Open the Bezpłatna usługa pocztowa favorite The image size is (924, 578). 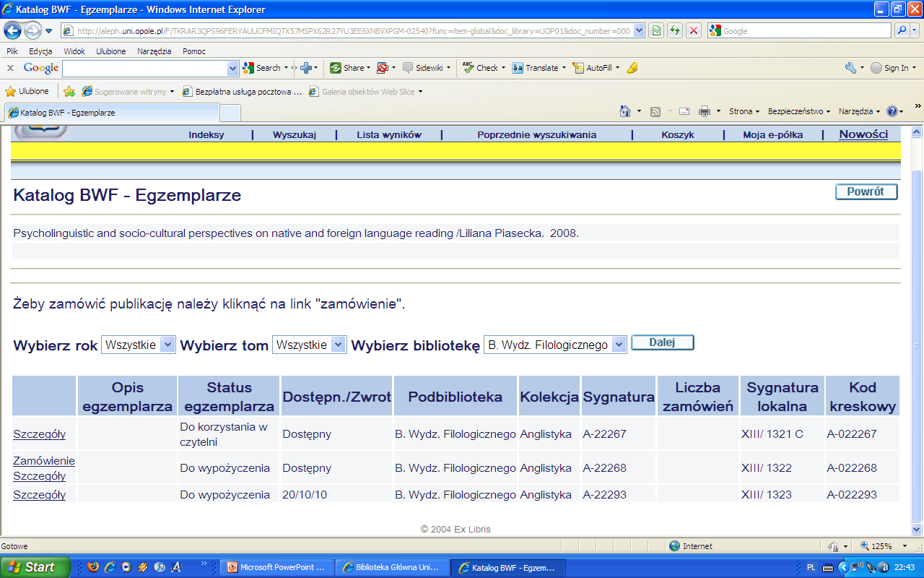pos(242,91)
